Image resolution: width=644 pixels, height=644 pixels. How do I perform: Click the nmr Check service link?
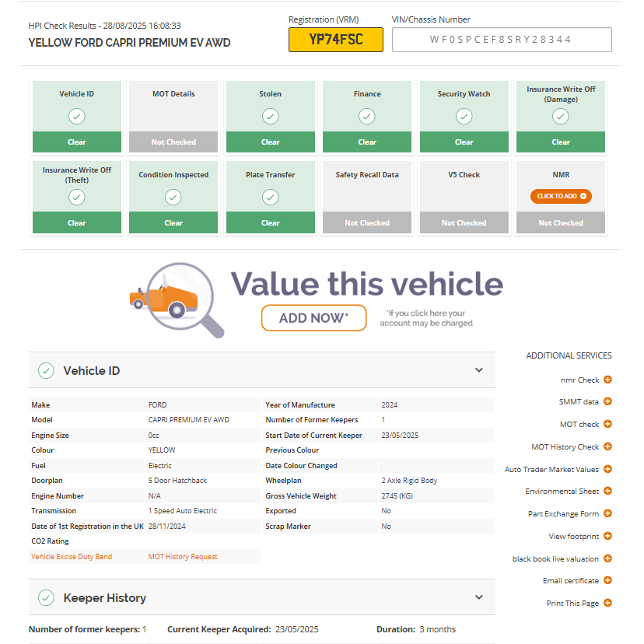pyautogui.click(x=580, y=380)
